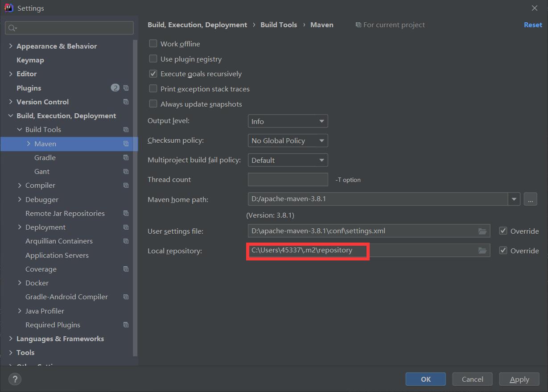Expand the Docker node
This screenshot has width=548, height=392.
click(20, 283)
